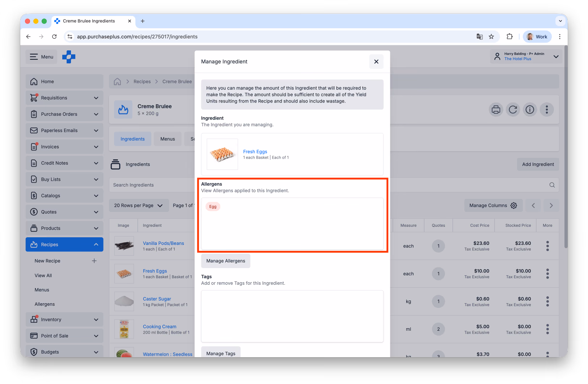Open the browser extensions puzzle icon
The width and height of the screenshot is (588, 384).
tap(509, 37)
